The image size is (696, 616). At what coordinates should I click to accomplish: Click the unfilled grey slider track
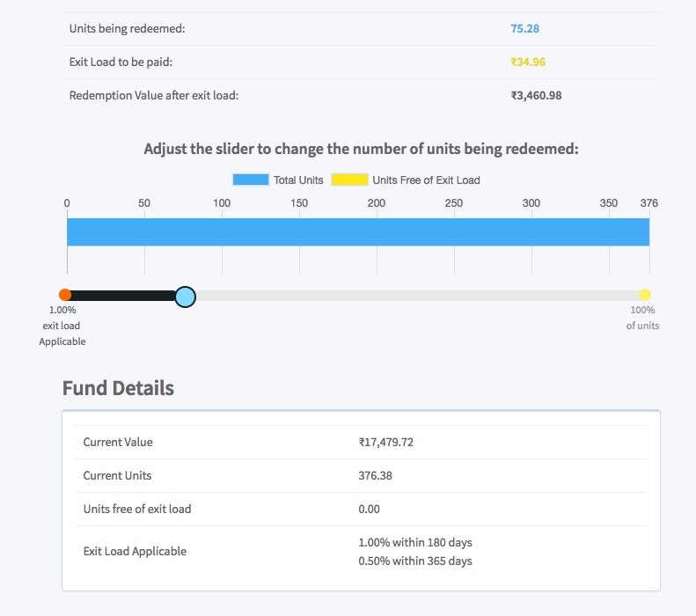(x=420, y=296)
